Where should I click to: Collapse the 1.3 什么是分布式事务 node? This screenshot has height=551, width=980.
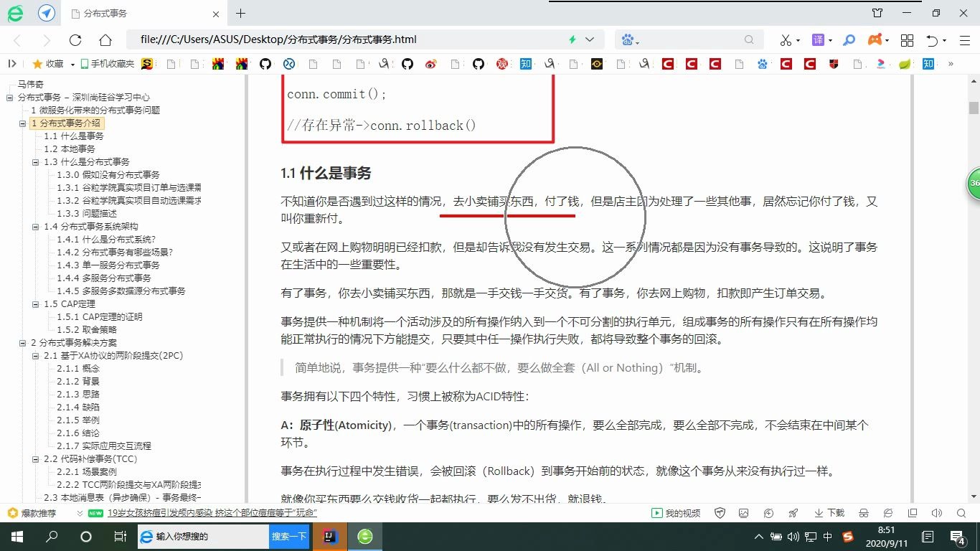pos(36,162)
